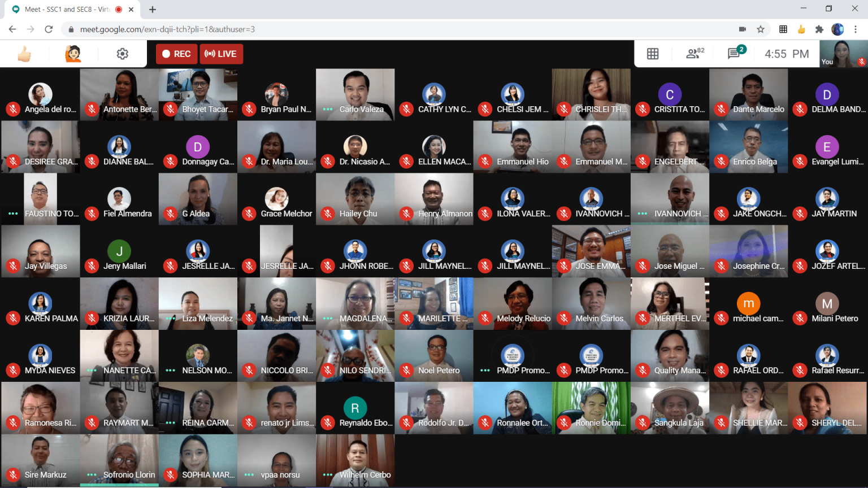Screen dimensions: 868x488
Task: Open the chat panel with 2 unread messages
Action: click(733, 53)
